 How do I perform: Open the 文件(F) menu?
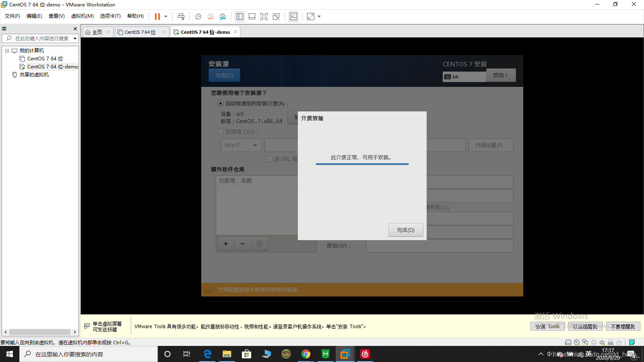(12, 16)
